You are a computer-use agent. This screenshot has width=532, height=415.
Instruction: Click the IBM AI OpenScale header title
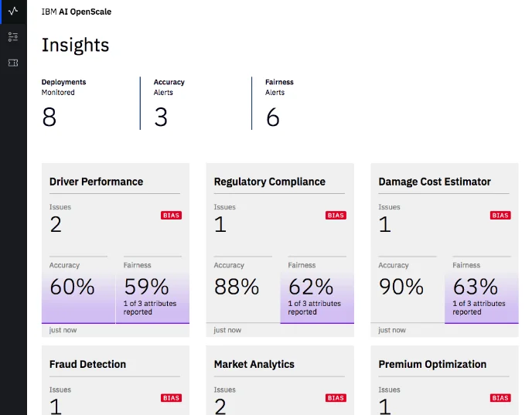[77, 12]
